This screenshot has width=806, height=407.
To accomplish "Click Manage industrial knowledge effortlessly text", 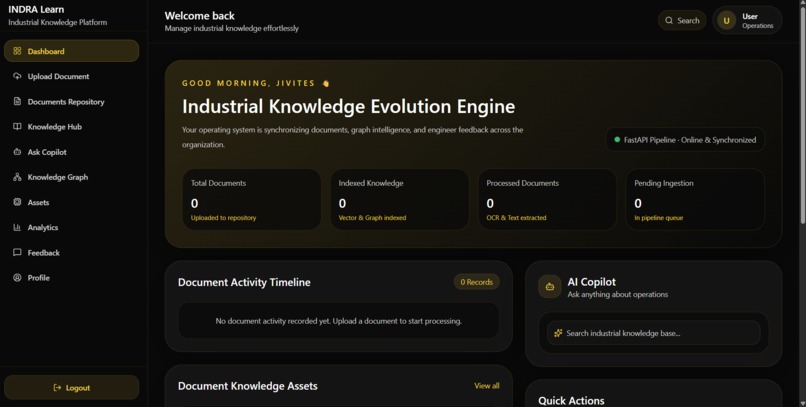I will pos(231,28).
